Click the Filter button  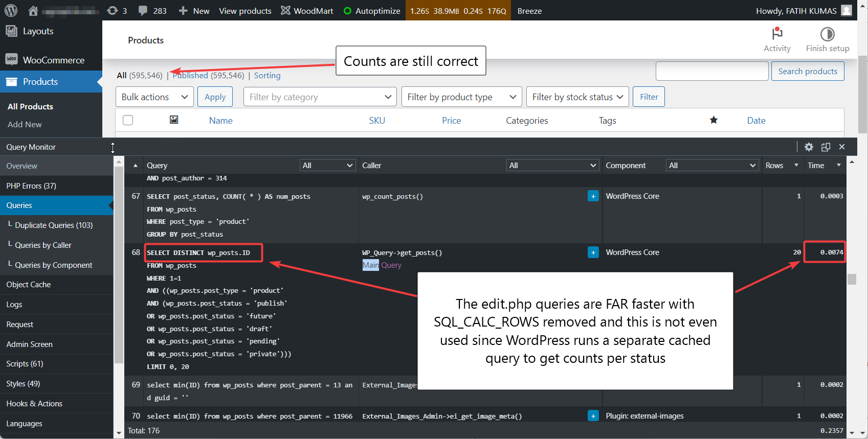coord(649,97)
